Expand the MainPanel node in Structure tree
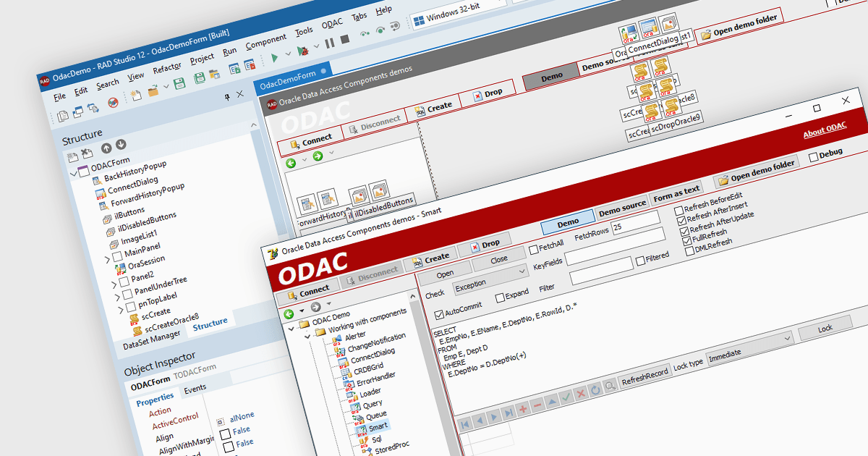Screen dimensions: 868x456 [108, 259]
